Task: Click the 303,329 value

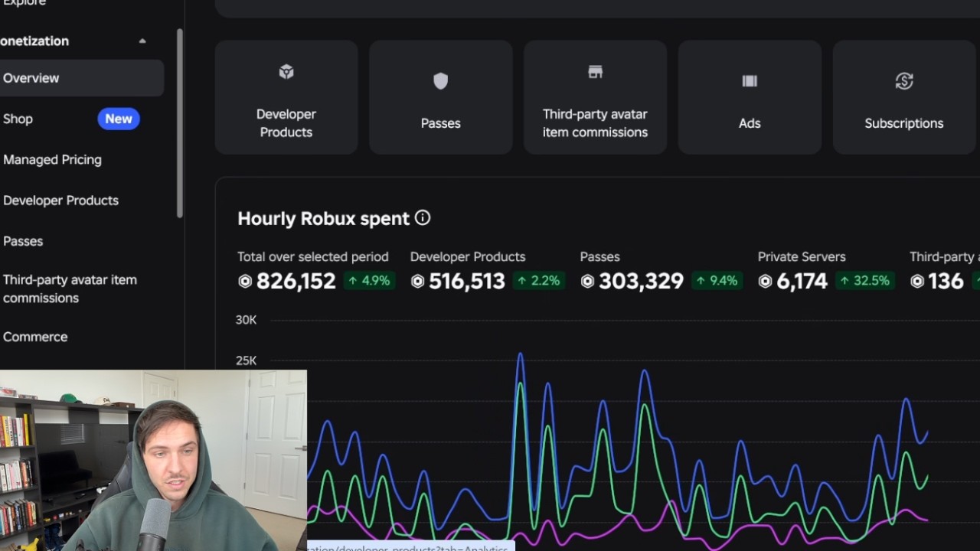Action: [641, 282]
